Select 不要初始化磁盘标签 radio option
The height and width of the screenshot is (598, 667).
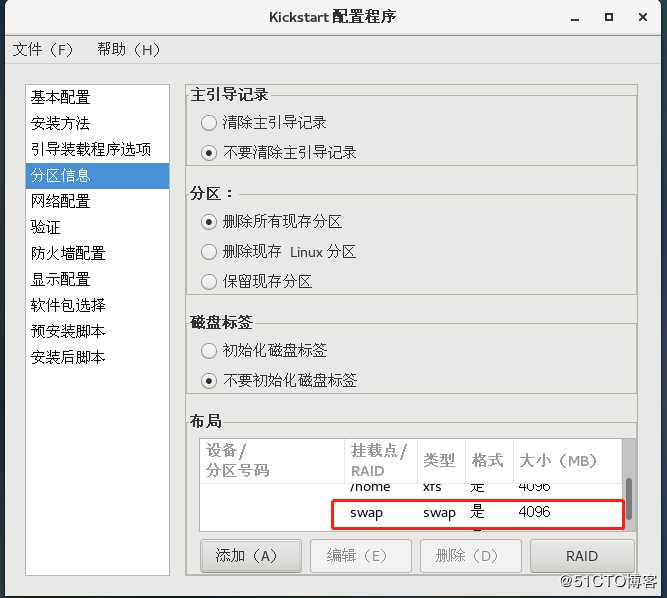coord(209,381)
